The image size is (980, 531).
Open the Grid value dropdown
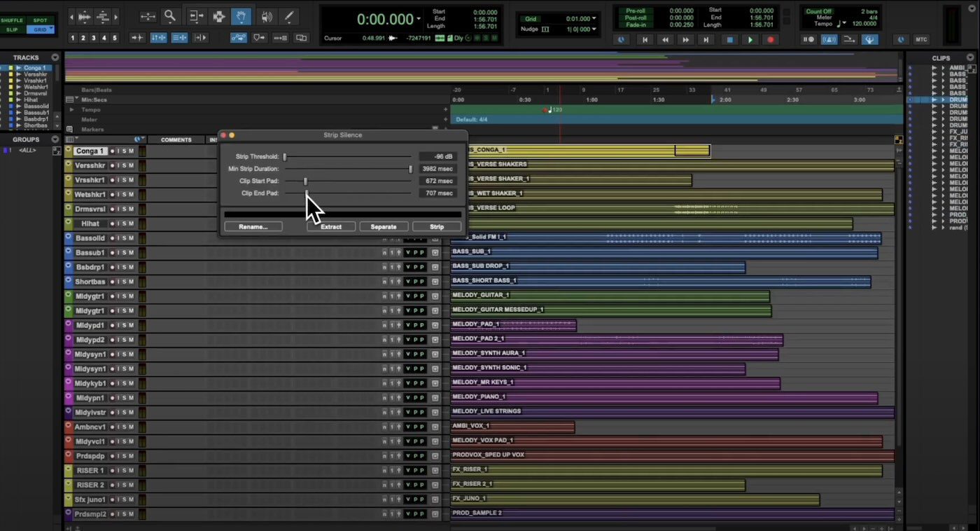594,18
